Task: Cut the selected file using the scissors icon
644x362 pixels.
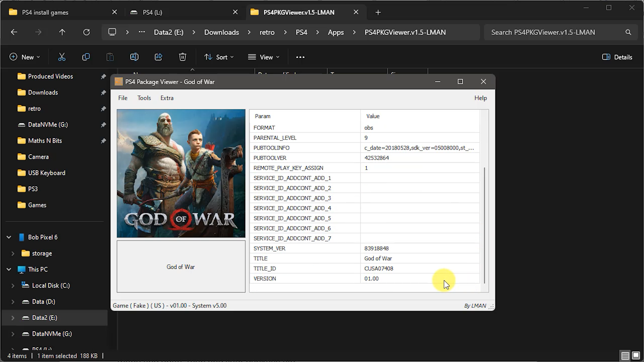Action: point(62,57)
